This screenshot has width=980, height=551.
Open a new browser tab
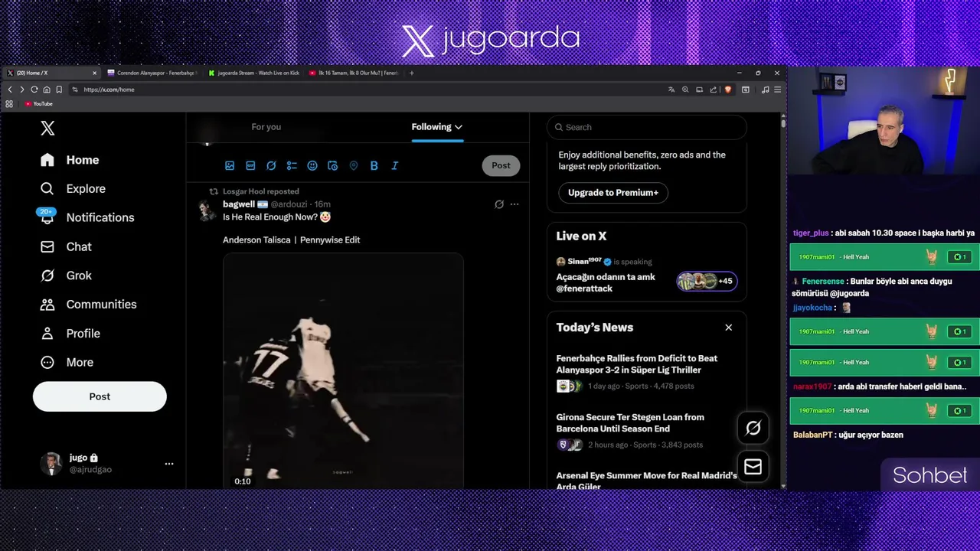pyautogui.click(x=412, y=73)
